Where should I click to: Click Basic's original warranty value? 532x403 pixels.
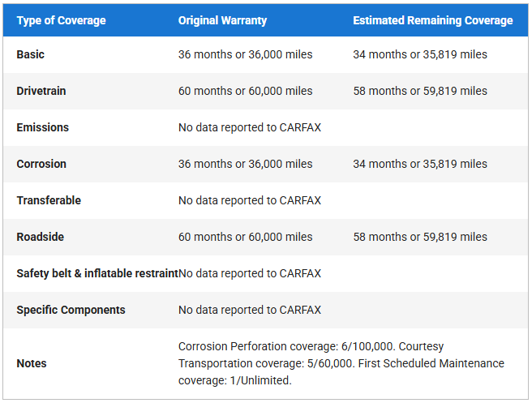coord(245,54)
